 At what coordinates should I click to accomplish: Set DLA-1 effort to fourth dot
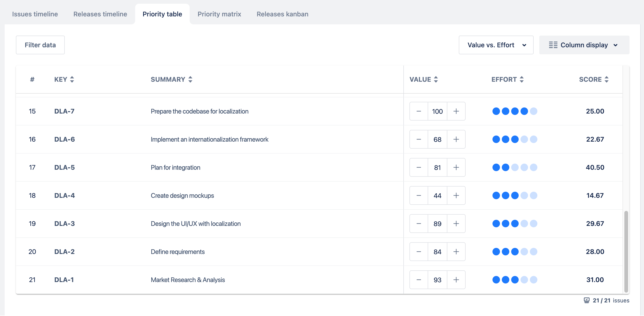coord(524,280)
